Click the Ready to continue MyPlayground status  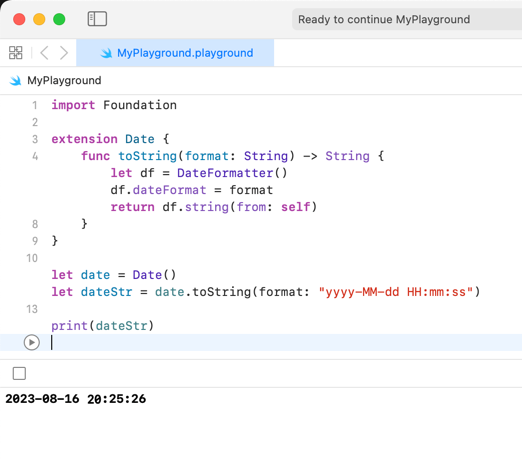(384, 19)
